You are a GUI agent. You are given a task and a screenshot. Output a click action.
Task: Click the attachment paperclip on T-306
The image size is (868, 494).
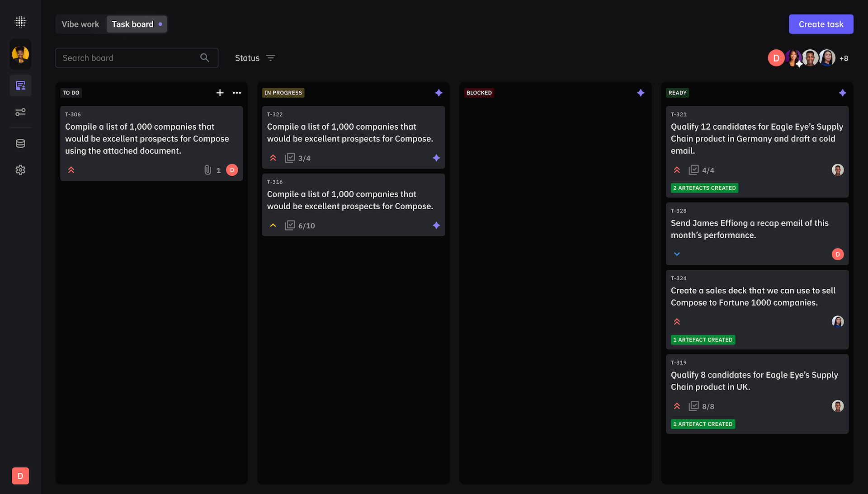tap(208, 170)
